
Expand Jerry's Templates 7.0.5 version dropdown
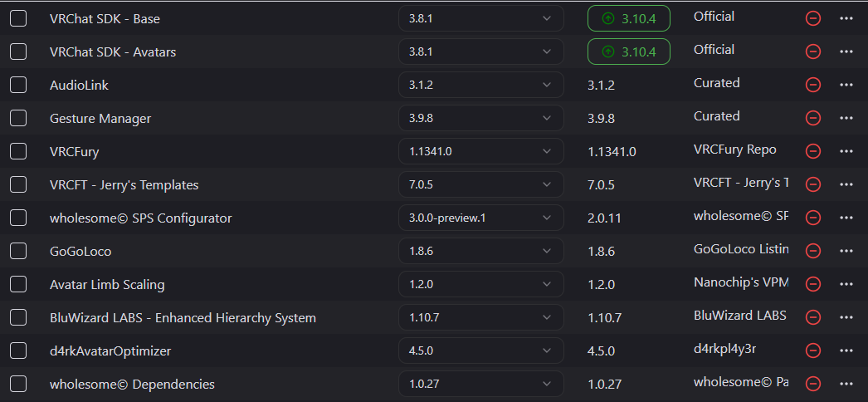481,184
